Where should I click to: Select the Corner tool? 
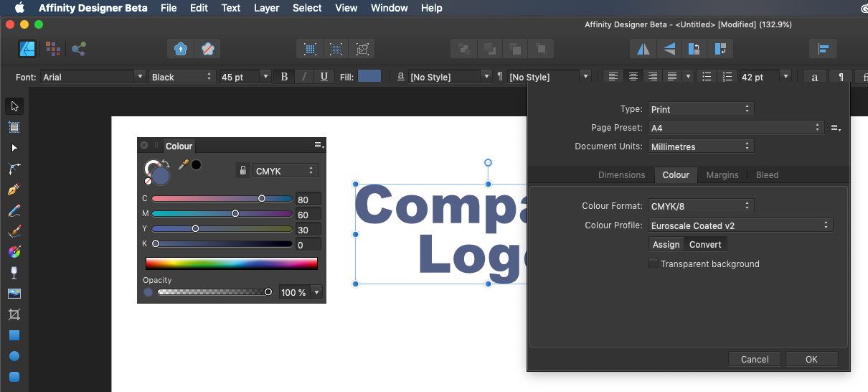click(x=14, y=169)
